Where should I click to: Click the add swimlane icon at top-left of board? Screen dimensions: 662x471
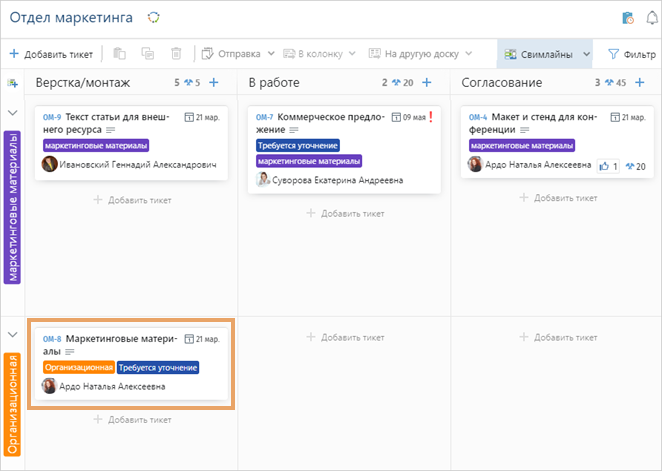(13, 83)
